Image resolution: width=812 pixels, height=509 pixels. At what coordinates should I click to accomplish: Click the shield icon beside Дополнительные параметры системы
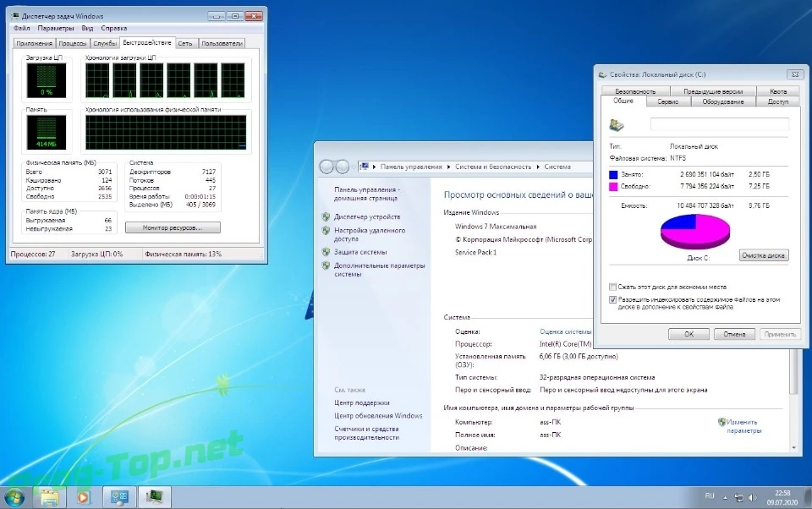(326, 265)
